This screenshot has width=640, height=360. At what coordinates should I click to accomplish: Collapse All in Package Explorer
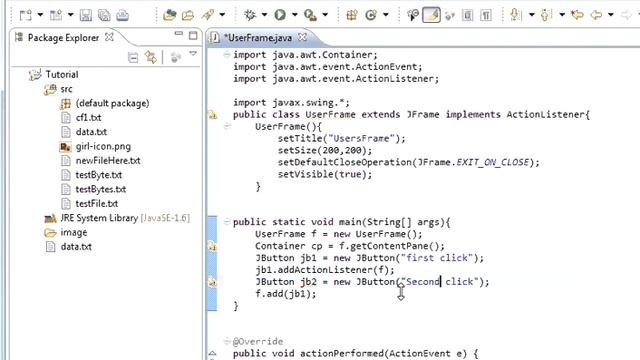click(133, 58)
